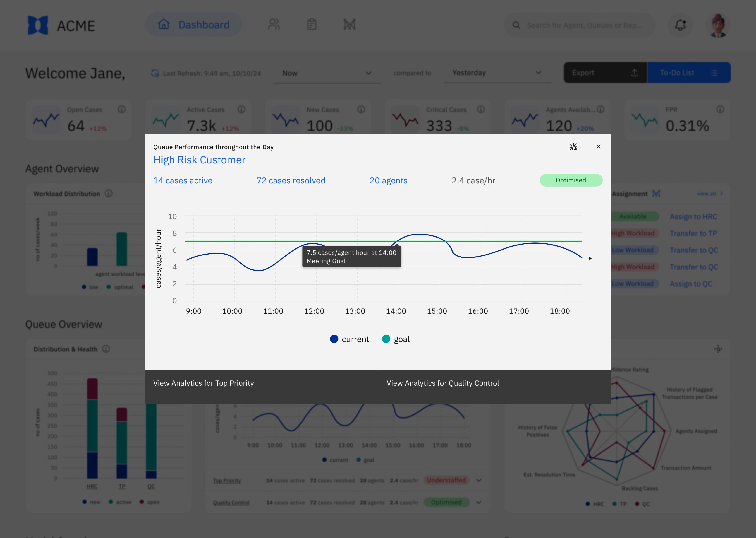Click Transfer to TP link
756x538 pixels.
[x=693, y=234]
